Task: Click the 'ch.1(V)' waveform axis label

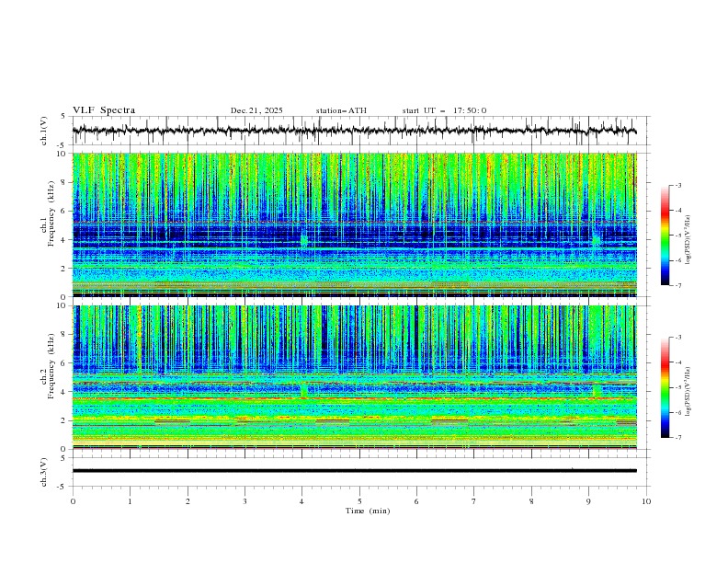Action: pos(44,131)
